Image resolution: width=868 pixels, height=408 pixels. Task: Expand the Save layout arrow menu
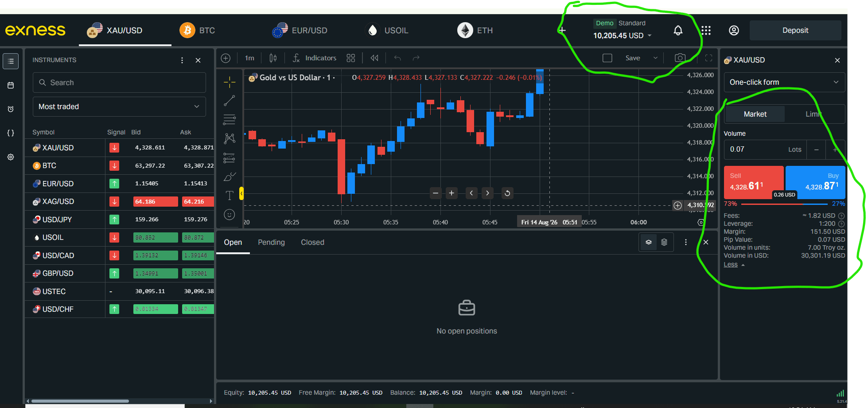click(655, 58)
